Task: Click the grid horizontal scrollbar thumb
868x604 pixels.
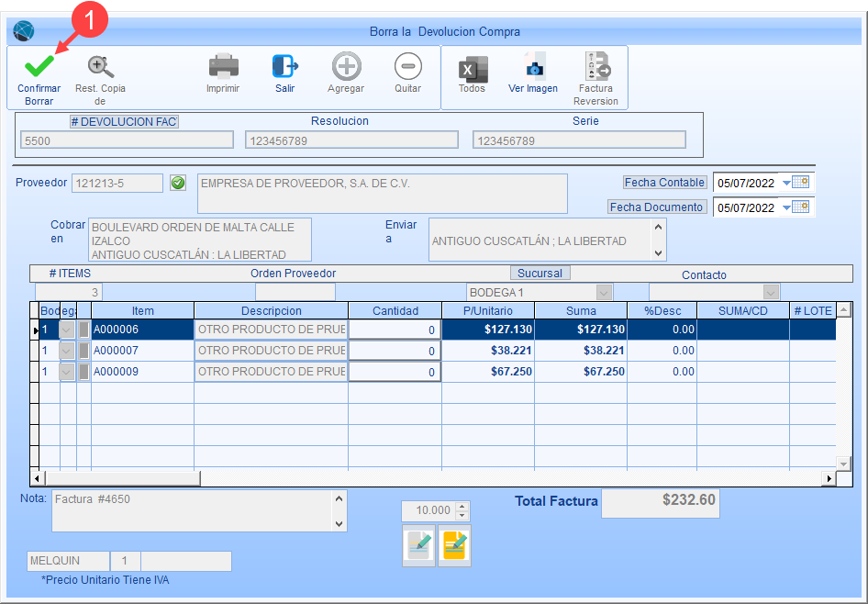Action: 122,478
